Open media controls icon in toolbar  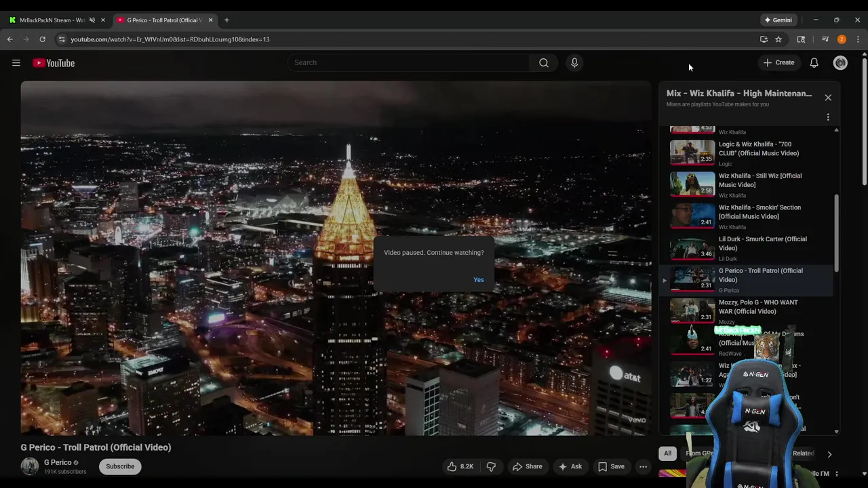pyautogui.click(x=825, y=39)
